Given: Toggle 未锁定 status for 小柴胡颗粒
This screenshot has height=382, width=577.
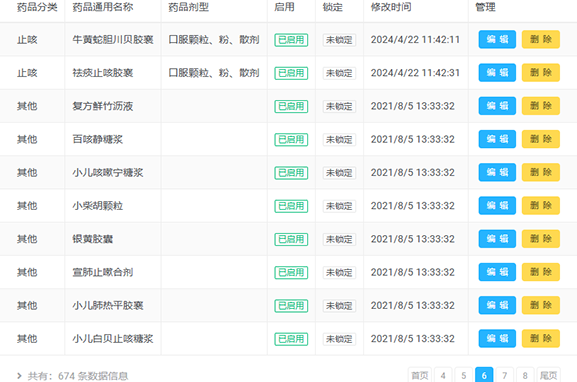Looking at the screenshot, I should coord(339,206).
